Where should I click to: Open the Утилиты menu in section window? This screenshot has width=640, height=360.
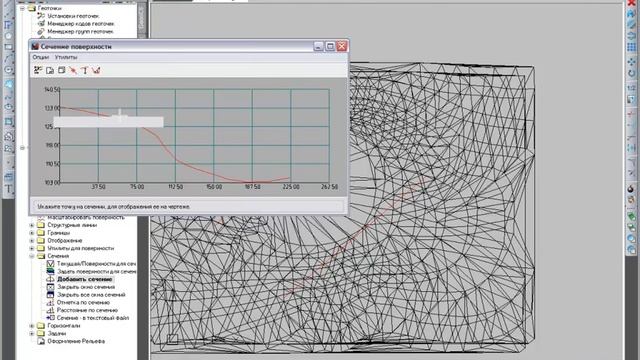tap(66, 58)
